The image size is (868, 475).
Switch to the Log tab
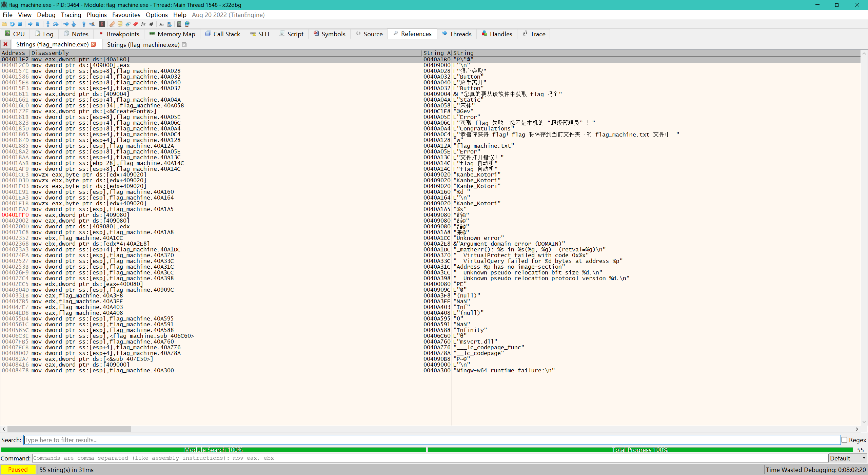(x=44, y=34)
